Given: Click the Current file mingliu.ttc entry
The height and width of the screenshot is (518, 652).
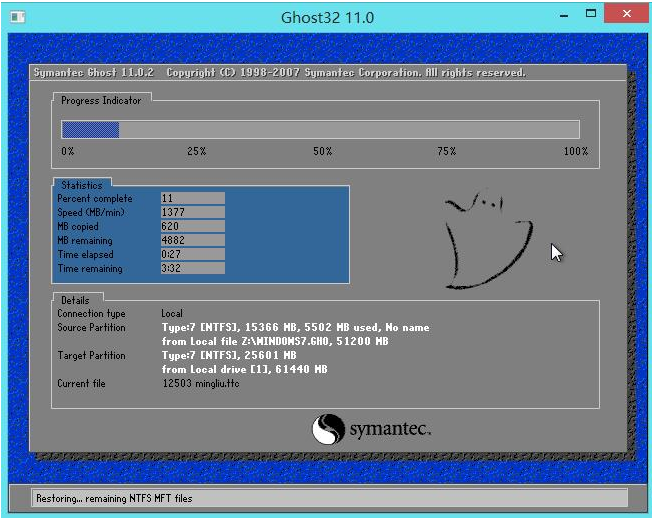Looking at the screenshot, I should (x=202, y=384).
